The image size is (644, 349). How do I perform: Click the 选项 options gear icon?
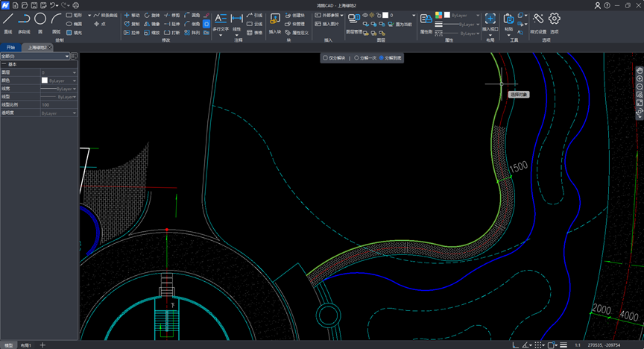click(x=555, y=19)
